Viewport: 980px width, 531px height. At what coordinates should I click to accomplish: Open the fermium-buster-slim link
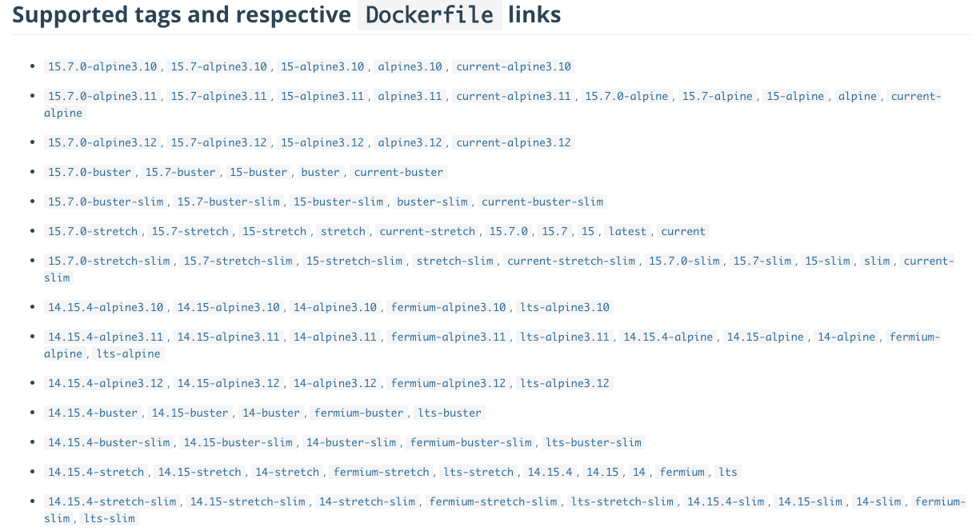[471, 442]
